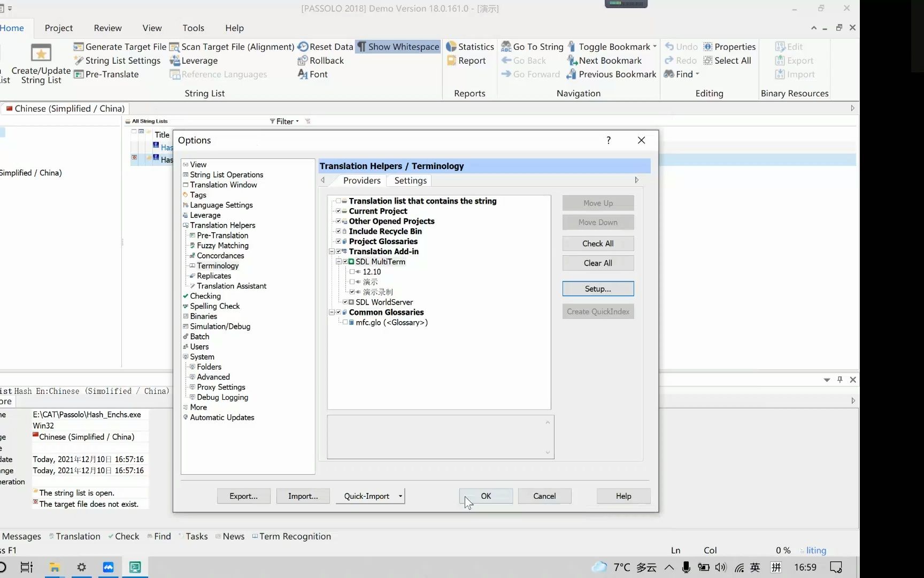Uncheck the Current Project provider
Image resolution: width=924 pixels, height=578 pixels.
coord(338,211)
